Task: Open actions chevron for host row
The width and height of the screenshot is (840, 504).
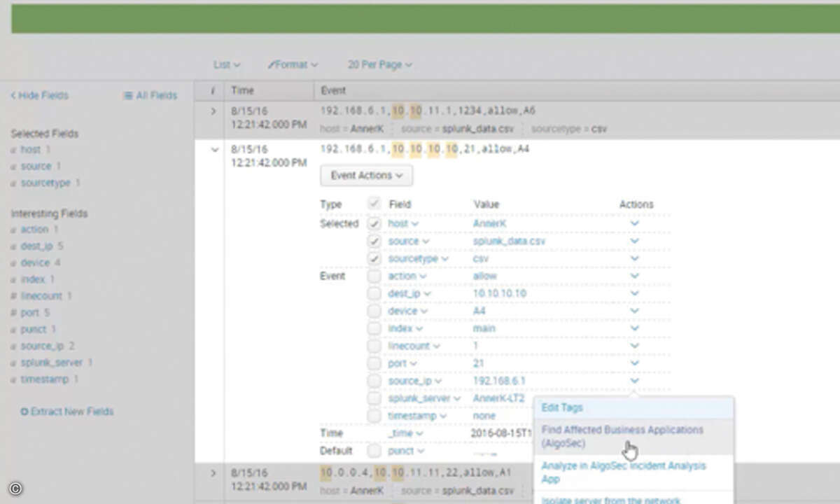Action: coord(634,223)
